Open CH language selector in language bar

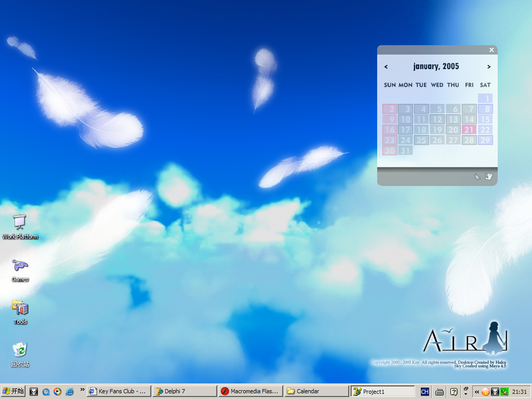(x=425, y=392)
